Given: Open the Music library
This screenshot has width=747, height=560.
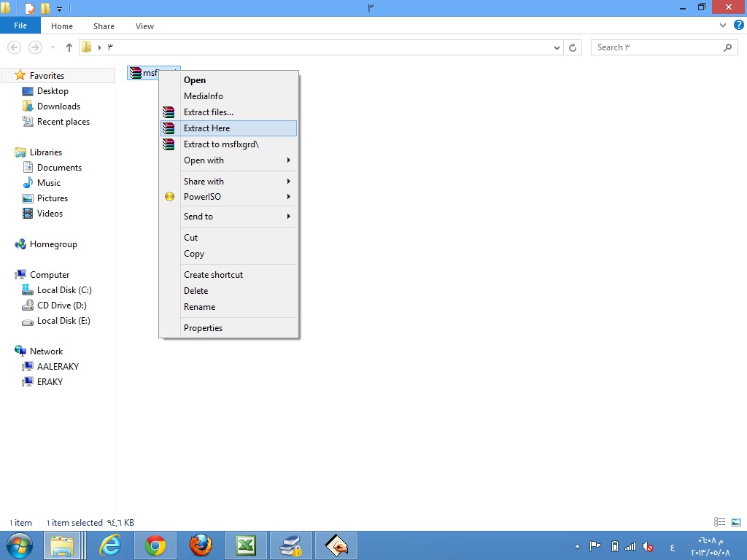Looking at the screenshot, I should click(49, 183).
